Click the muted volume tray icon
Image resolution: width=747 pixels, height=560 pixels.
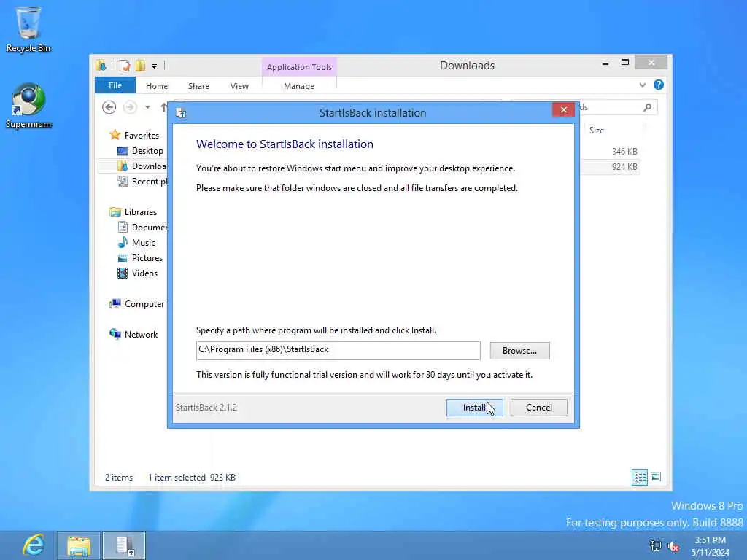click(673, 545)
